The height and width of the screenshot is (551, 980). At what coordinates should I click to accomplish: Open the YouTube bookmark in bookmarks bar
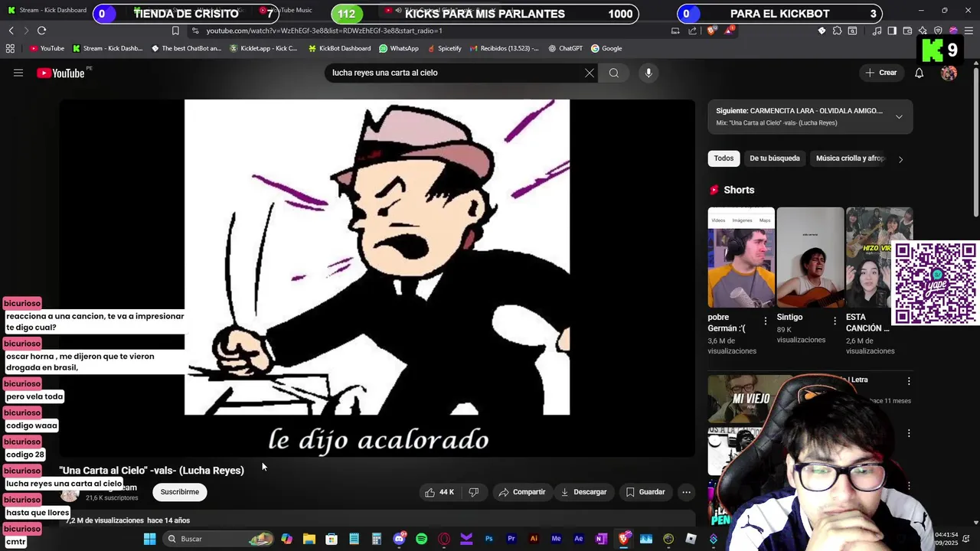pyautogui.click(x=47, y=48)
